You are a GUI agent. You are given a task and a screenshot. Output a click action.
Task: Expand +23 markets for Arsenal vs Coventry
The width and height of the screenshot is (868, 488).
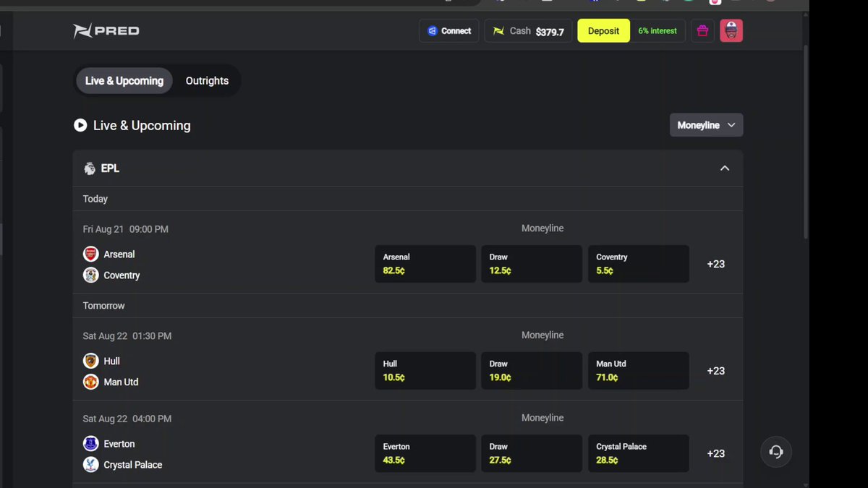pyautogui.click(x=715, y=264)
